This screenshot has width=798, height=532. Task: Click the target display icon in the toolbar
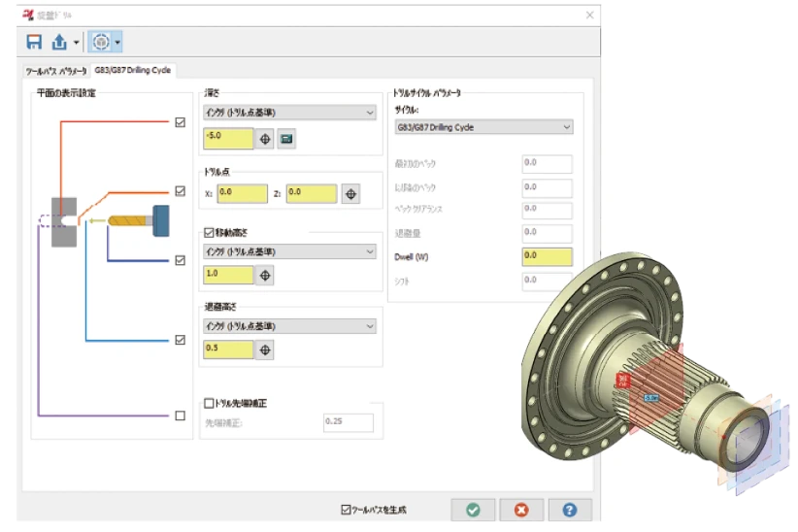[99, 42]
